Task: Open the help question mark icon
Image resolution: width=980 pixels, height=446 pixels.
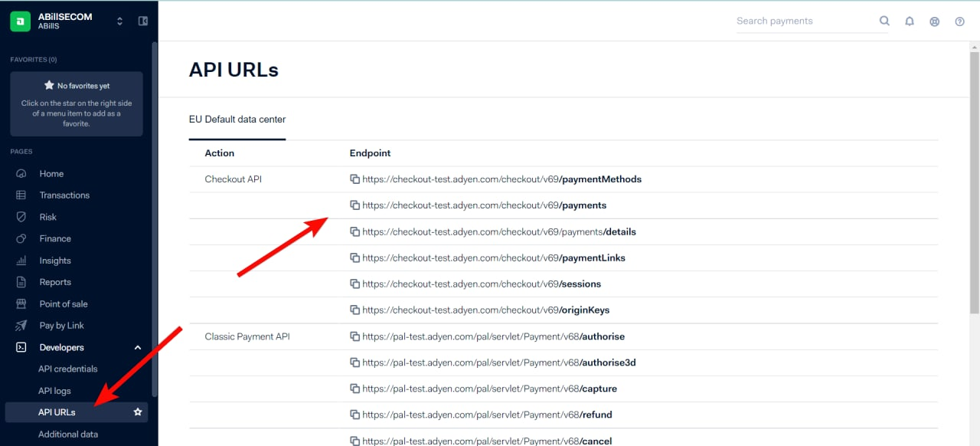Action: [x=959, y=21]
